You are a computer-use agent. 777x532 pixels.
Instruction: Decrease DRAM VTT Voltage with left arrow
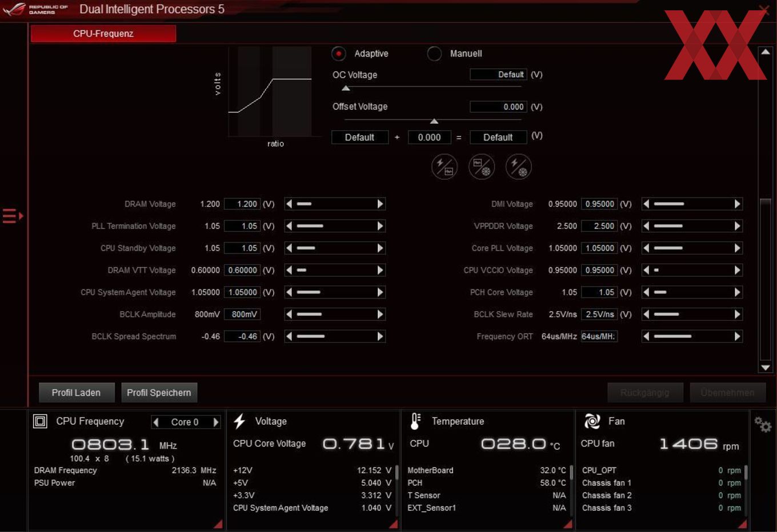289,270
